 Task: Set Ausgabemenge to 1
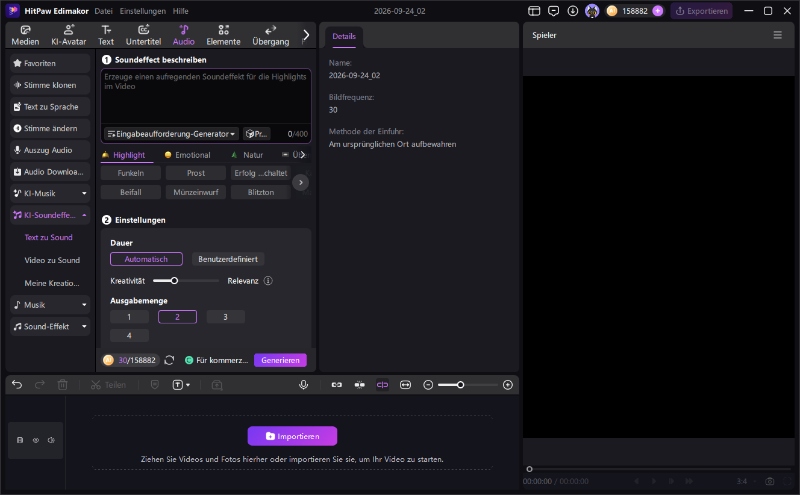point(129,317)
